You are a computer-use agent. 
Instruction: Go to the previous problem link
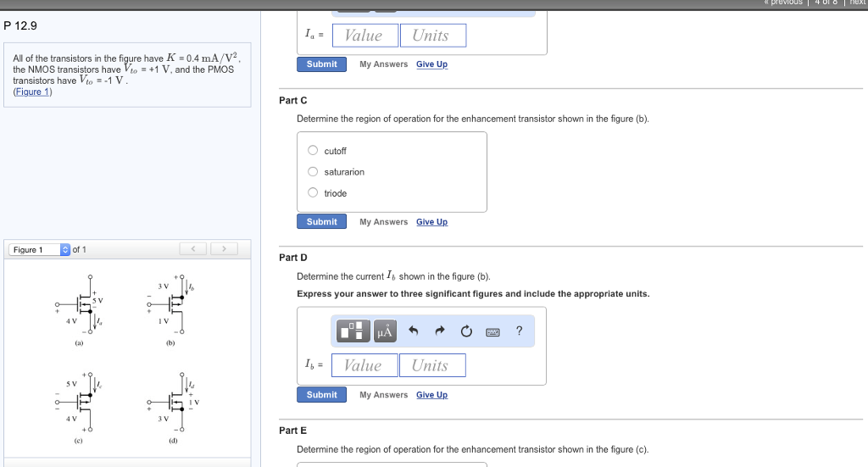click(x=783, y=3)
